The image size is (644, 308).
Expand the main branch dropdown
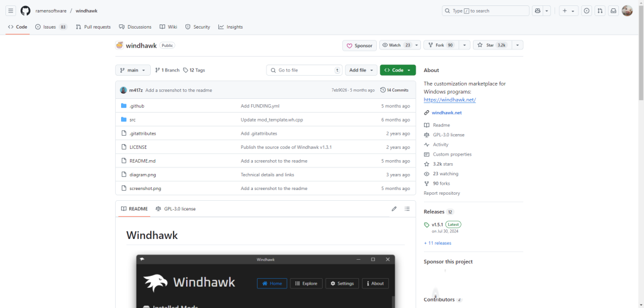pyautogui.click(x=132, y=70)
